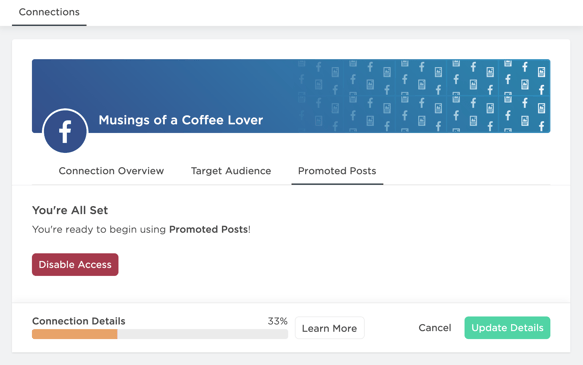Viewport: 583px width, 365px height.
Task: Click the red Disable Access button
Action: (x=75, y=265)
